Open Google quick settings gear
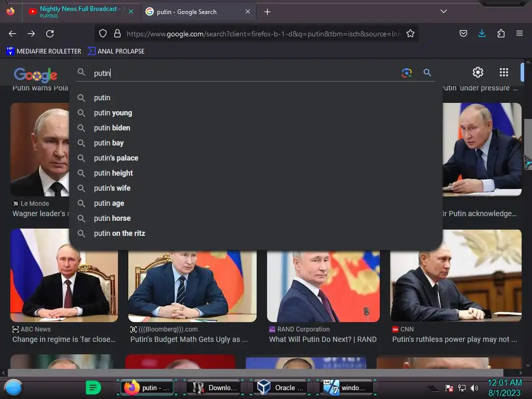The image size is (532, 399). [x=478, y=72]
